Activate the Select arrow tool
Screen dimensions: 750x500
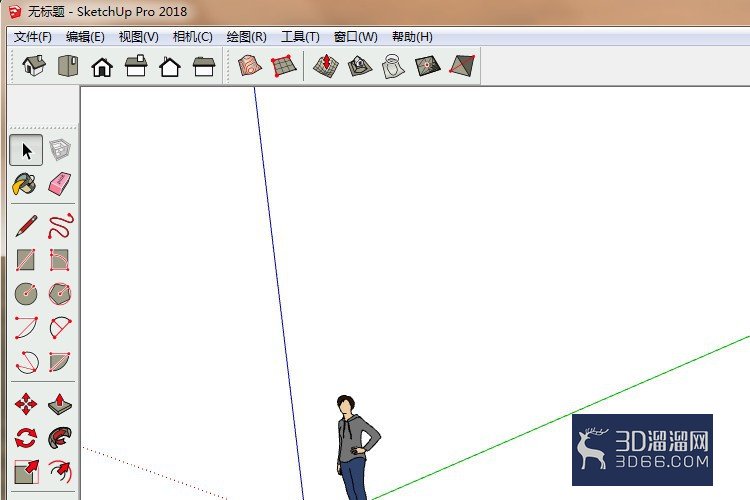click(26, 150)
